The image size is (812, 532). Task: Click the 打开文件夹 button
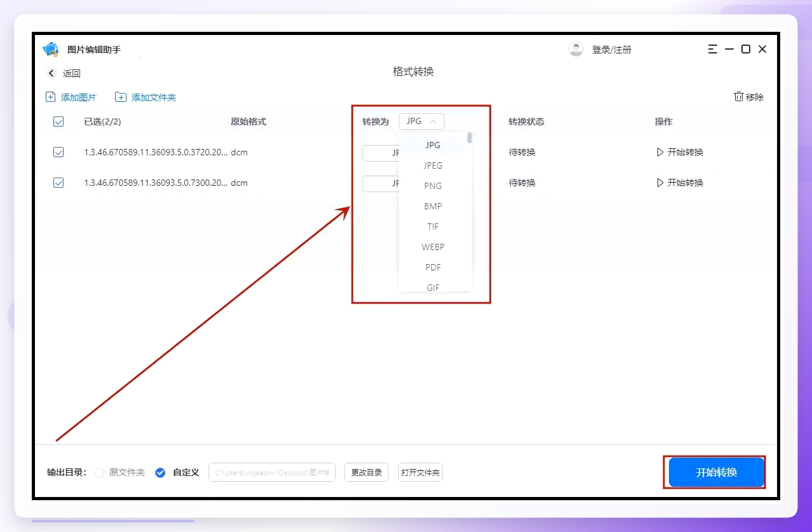[420, 472]
